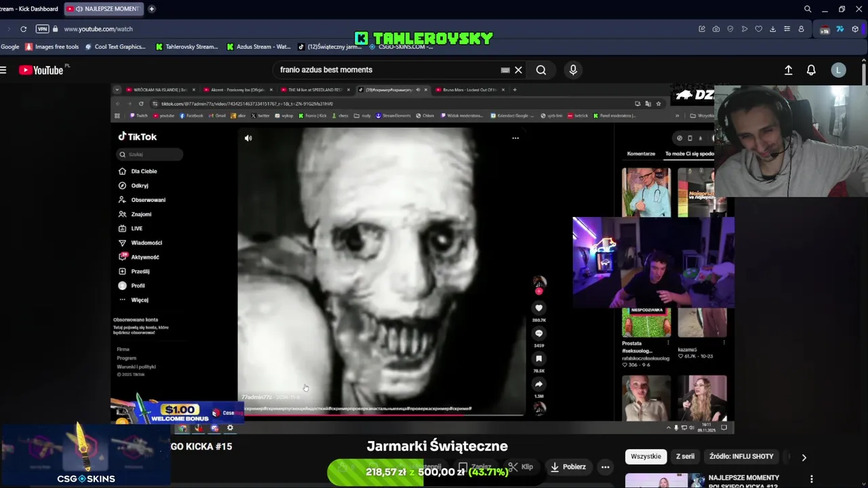Open Images free tools bookmark

[52, 47]
